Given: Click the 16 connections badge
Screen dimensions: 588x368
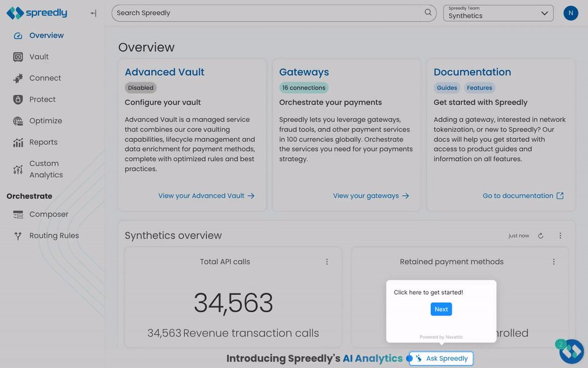Looking at the screenshot, I should [x=304, y=88].
